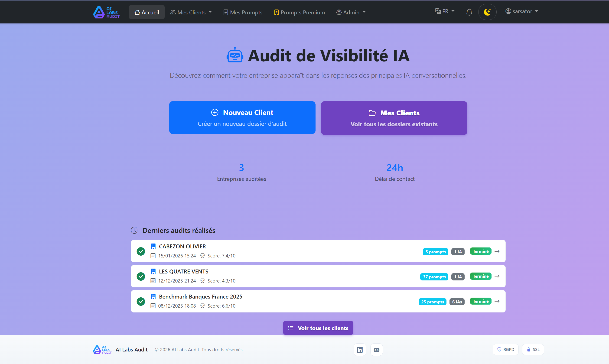This screenshot has height=364, width=609.
Task: Open LinkedIn from the footer icon
Action: click(x=360, y=350)
